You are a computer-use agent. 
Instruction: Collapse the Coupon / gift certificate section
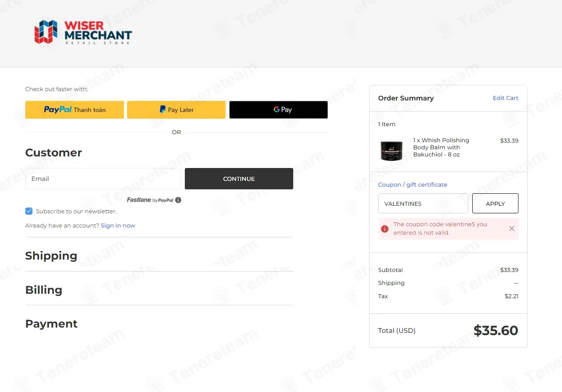413,185
